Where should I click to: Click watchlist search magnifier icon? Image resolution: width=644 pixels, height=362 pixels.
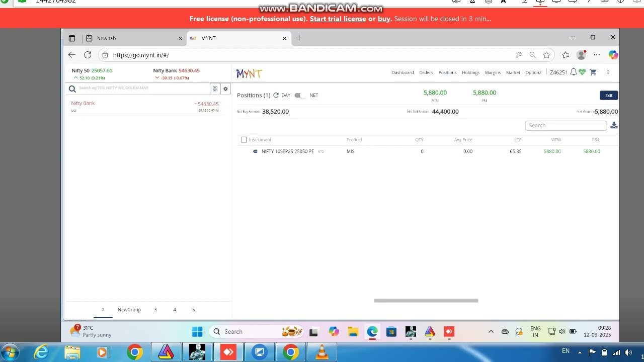tap(72, 89)
